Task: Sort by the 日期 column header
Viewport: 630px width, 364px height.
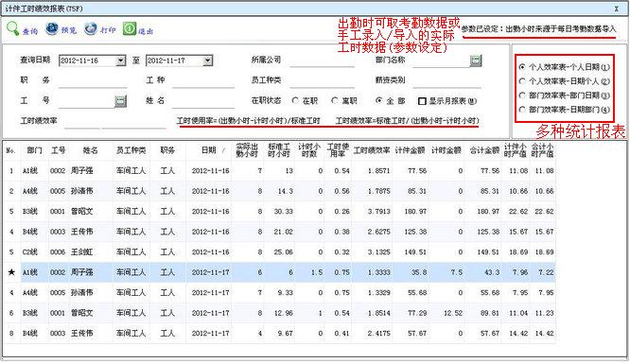Action: pos(209,150)
